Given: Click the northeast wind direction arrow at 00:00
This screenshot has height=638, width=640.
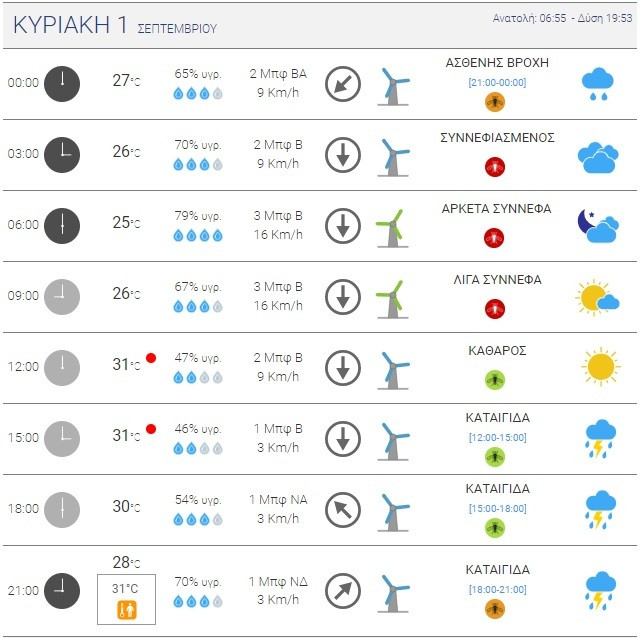Looking at the screenshot, I should point(343,84).
